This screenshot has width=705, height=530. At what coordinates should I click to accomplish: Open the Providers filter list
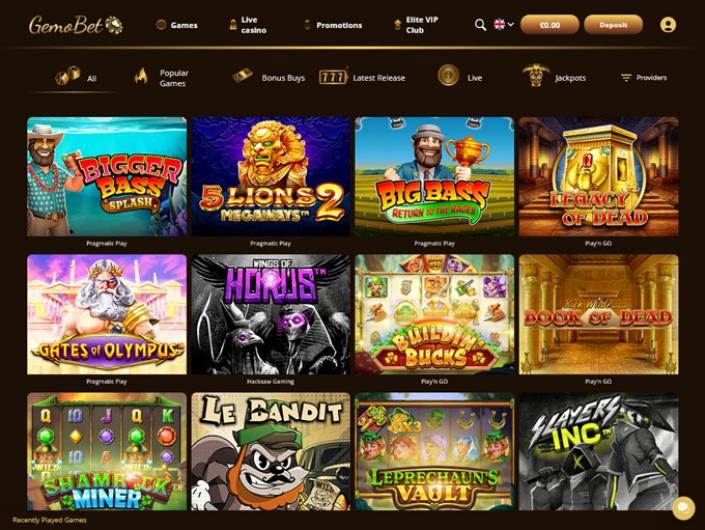click(x=643, y=77)
